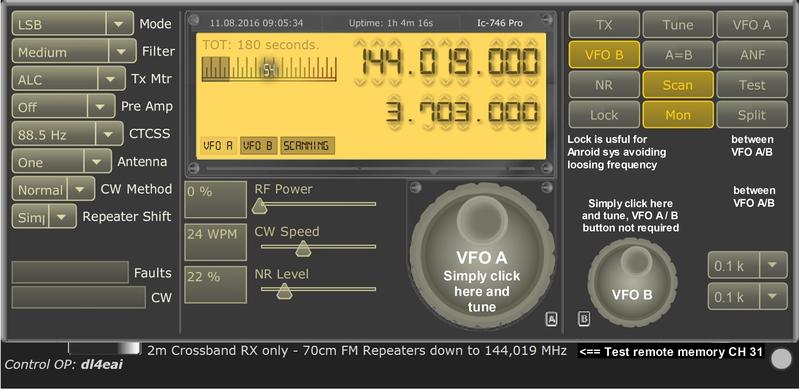Click the small VFO B tuning knob

pos(632,282)
